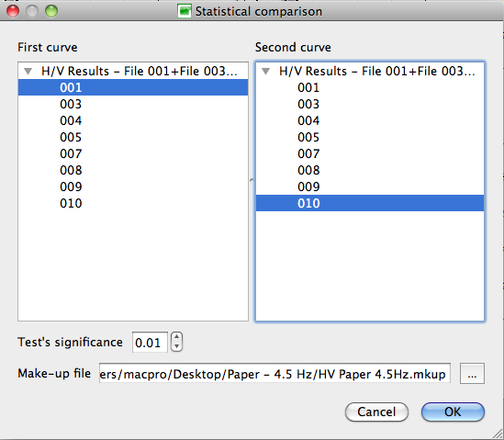This screenshot has width=504, height=440.
Task: Select 001 in Second curve list
Action: tap(370, 87)
